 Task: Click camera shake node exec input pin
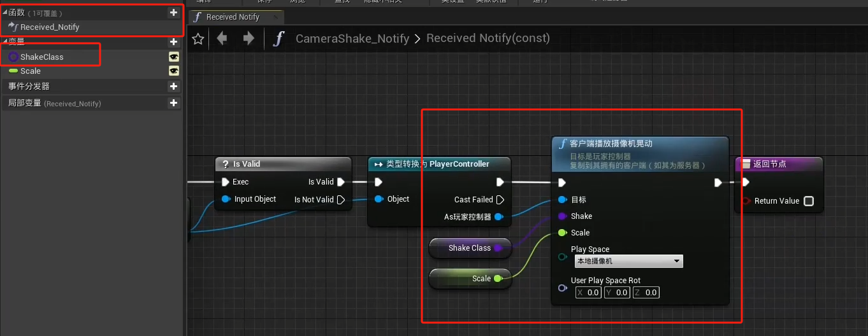click(562, 183)
